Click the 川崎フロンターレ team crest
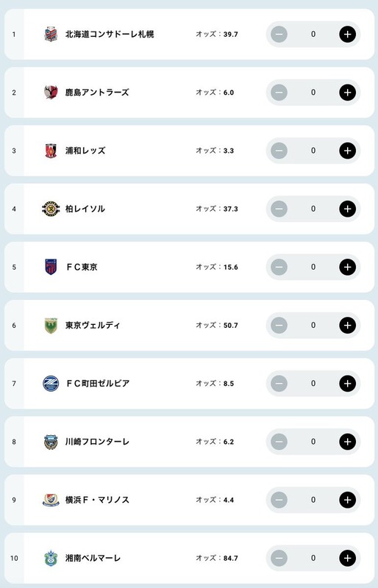 point(51,442)
